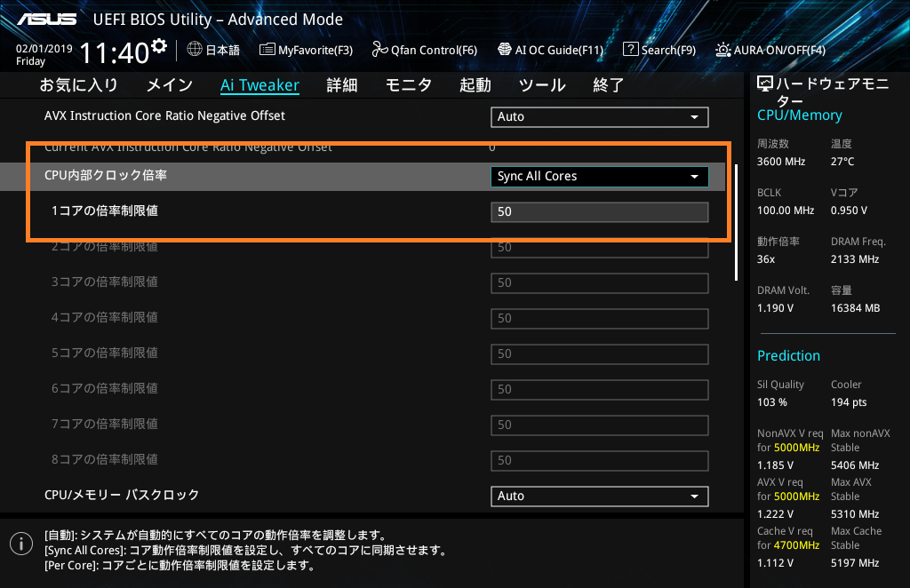Image resolution: width=910 pixels, height=588 pixels.
Task: Click the vertical scrollbar of settings list
Action: click(737, 222)
